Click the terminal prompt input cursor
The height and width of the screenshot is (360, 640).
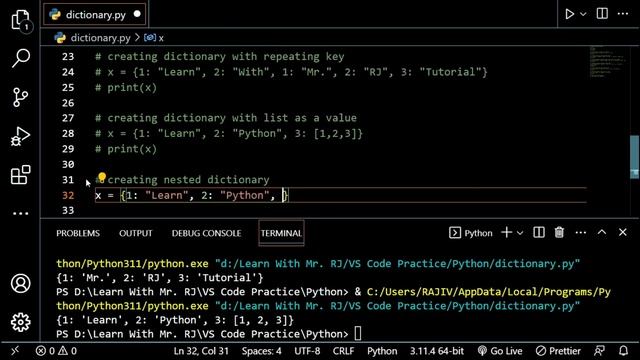(x=358, y=333)
